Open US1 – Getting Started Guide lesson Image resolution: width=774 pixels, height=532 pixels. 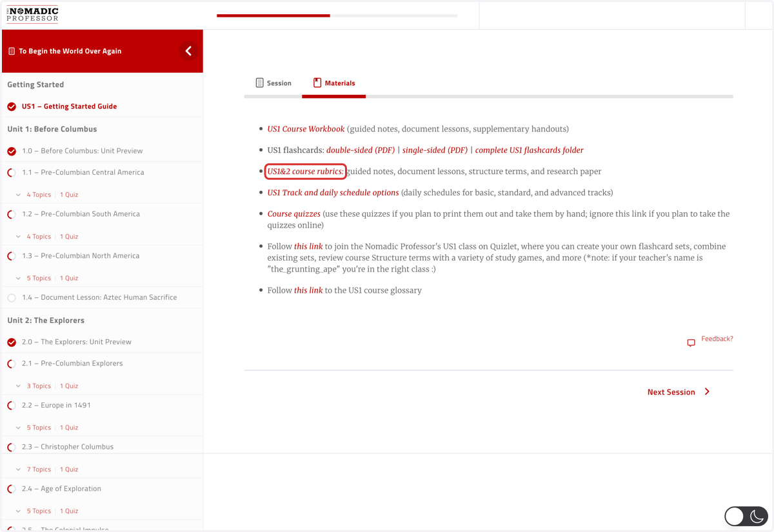click(x=69, y=106)
